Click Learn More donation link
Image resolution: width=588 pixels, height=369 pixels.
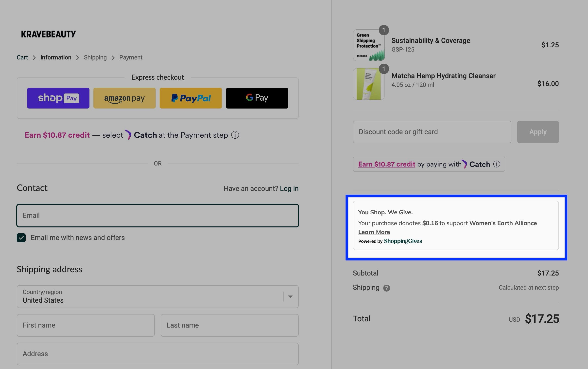click(374, 232)
